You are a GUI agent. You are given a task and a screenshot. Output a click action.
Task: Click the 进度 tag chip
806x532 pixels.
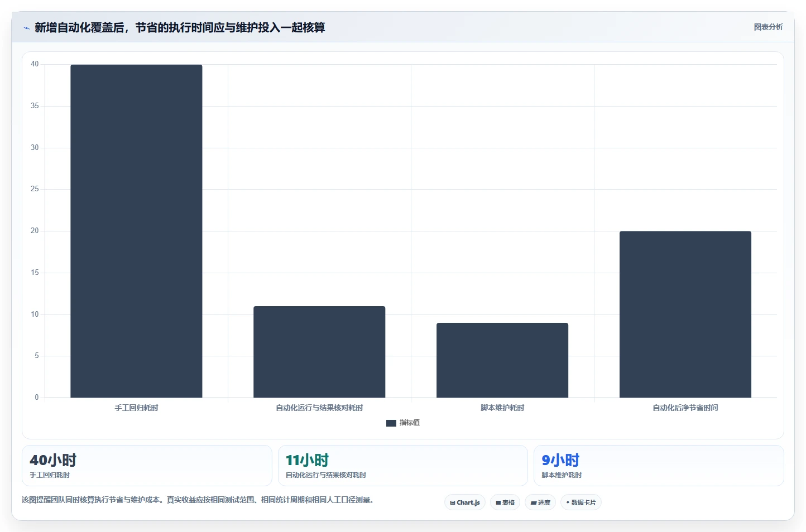pos(540,502)
